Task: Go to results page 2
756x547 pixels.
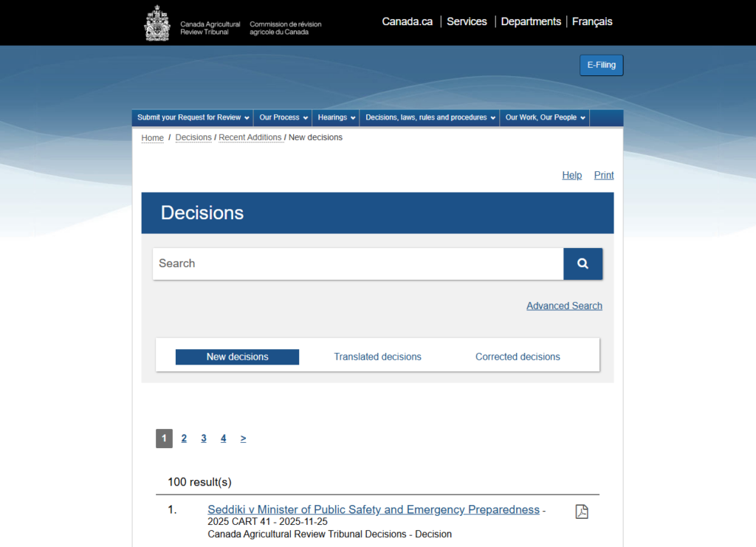Action: [x=184, y=438]
